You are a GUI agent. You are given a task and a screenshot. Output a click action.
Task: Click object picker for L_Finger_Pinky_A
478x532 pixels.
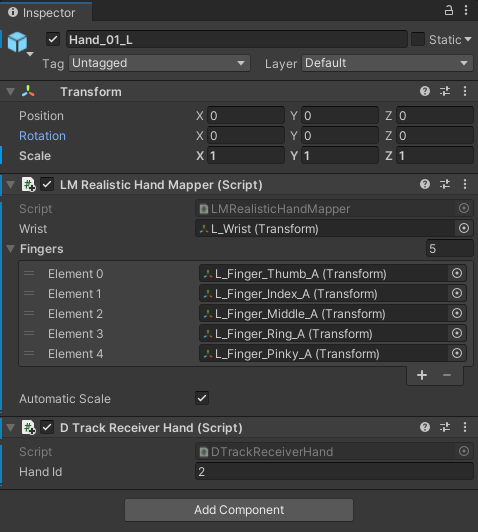pyautogui.click(x=457, y=354)
